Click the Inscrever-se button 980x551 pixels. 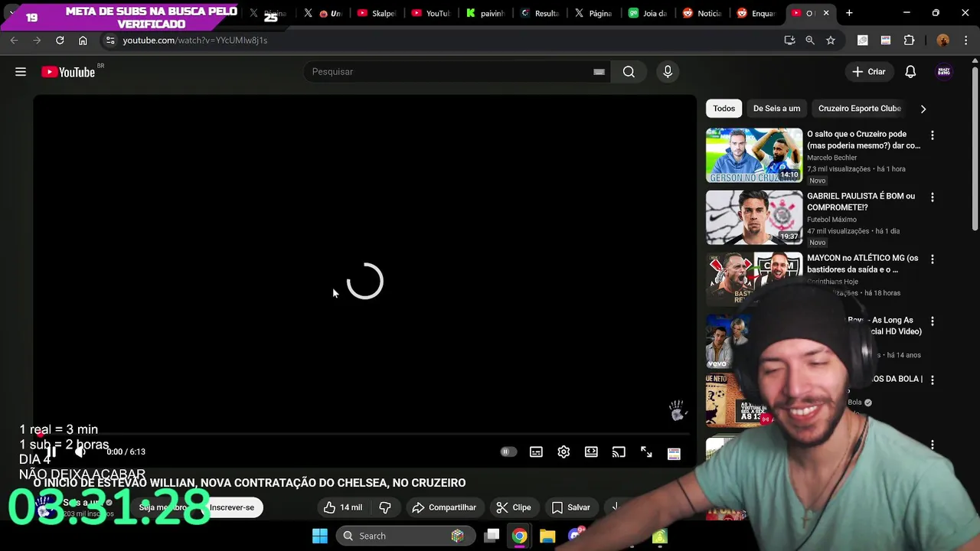[231, 507]
